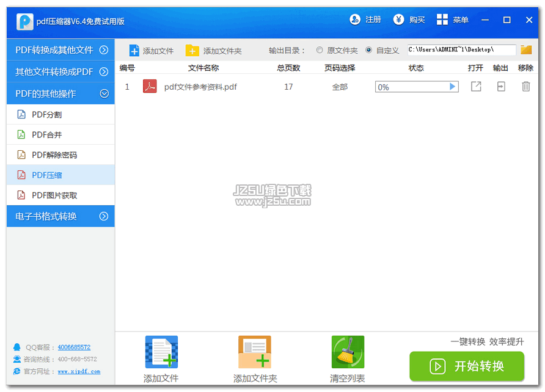The width and height of the screenshot is (545, 392).
Task: Click the 电子书格式转换 section title text
Action: 46,216
